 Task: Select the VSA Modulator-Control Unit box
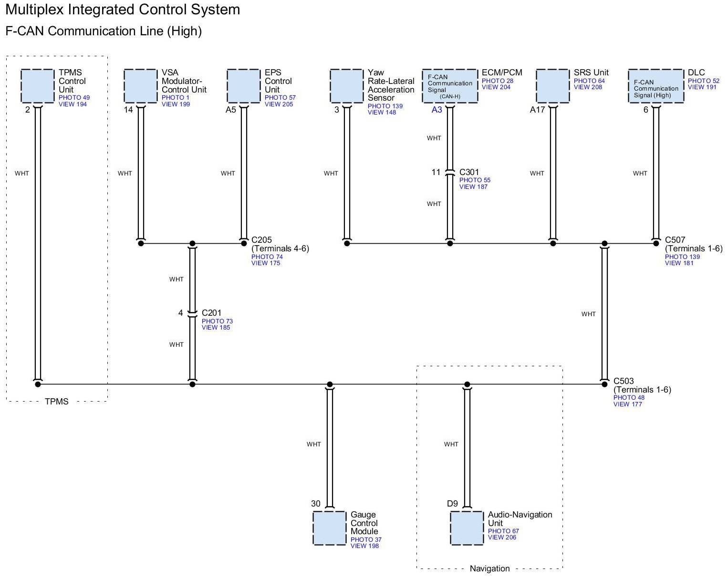(x=141, y=86)
